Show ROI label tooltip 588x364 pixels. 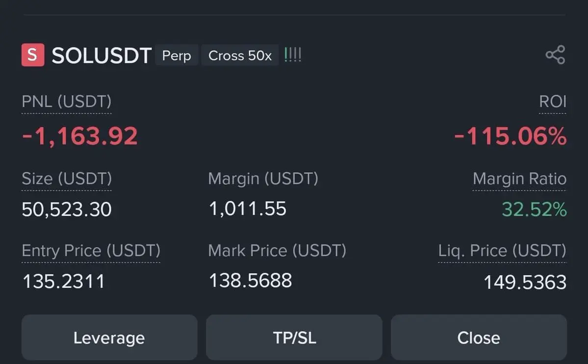point(553,102)
